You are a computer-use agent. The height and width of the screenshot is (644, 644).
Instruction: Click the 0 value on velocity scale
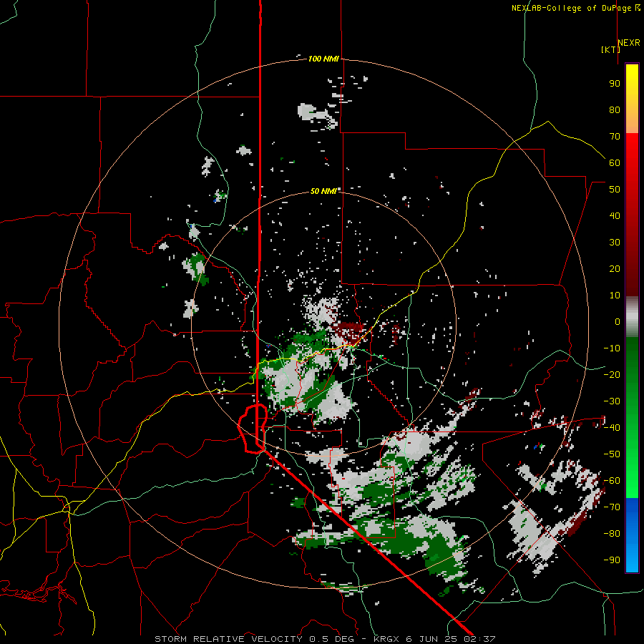[618, 322]
